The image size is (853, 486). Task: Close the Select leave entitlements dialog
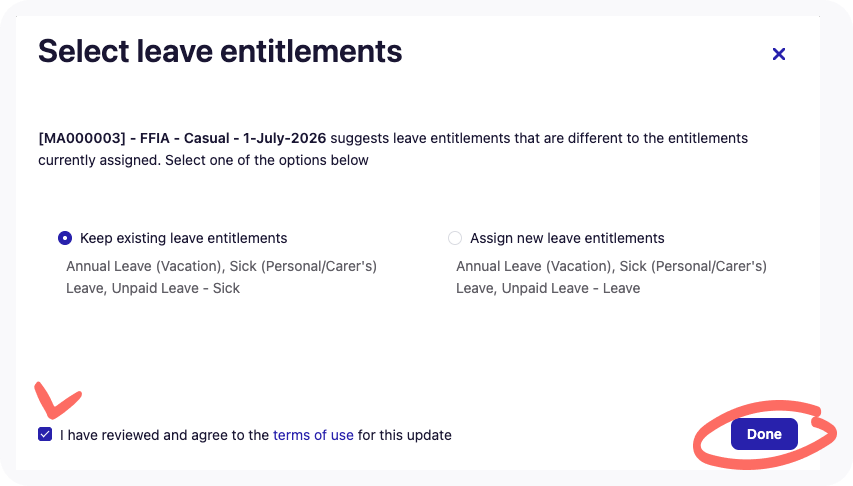(x=778, y=54)
